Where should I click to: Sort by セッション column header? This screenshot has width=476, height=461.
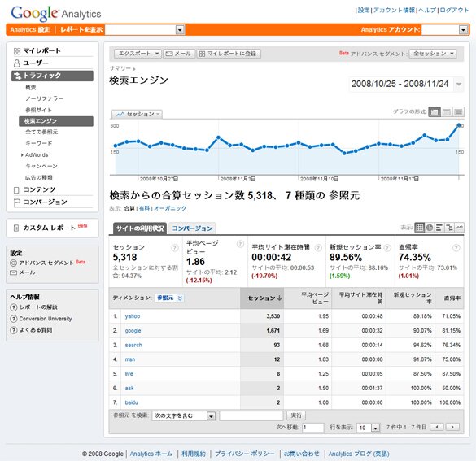(x=262, y=298)
